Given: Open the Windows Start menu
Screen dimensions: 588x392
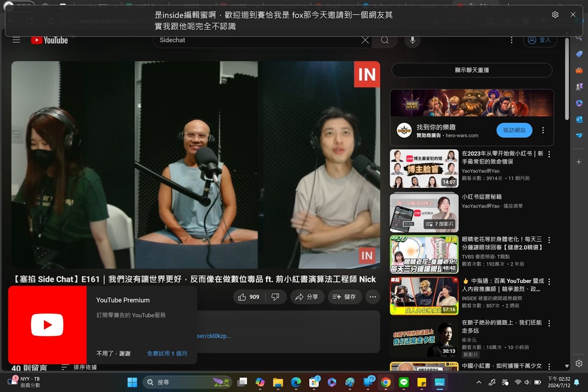Looking at the screenshot, I should [132, 382].
